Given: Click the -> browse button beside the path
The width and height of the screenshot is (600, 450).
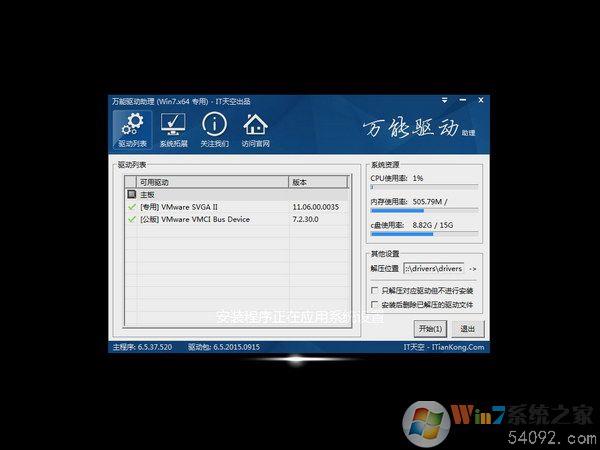Looking at the screenshot, I should [x=473, y=269].
